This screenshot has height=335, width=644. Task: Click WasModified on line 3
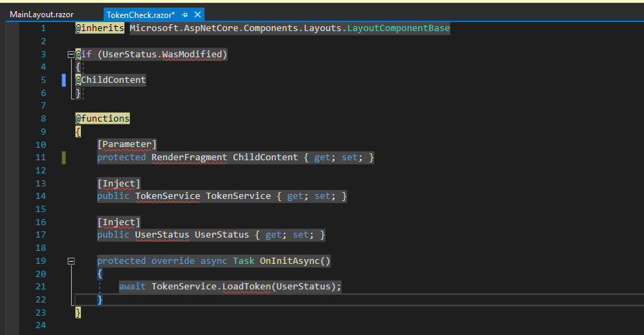[x=192, y=54]
